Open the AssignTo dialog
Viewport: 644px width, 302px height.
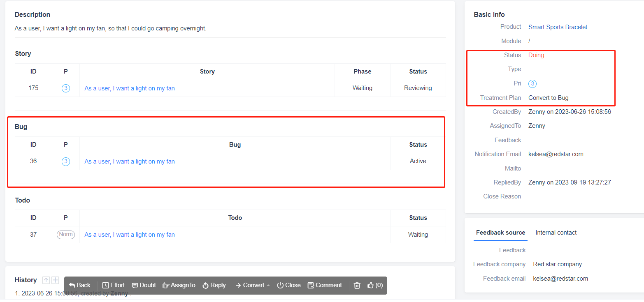(179, 285)
